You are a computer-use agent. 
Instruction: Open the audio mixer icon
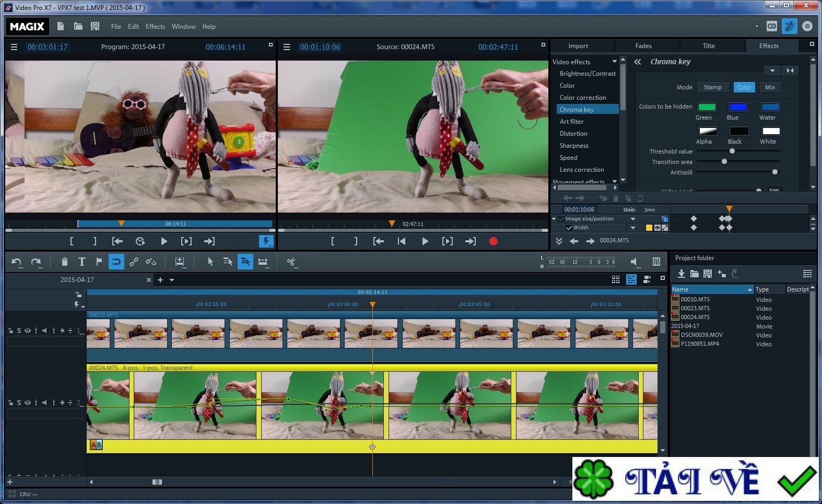[656, 262]
